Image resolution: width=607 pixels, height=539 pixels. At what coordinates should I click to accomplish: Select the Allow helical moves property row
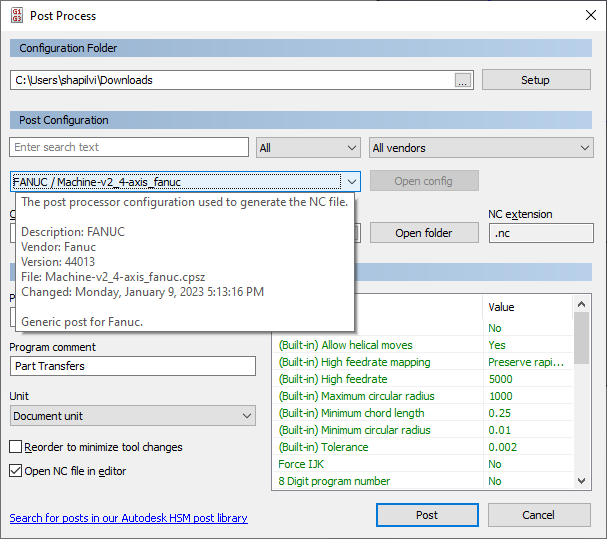[380, 345]
